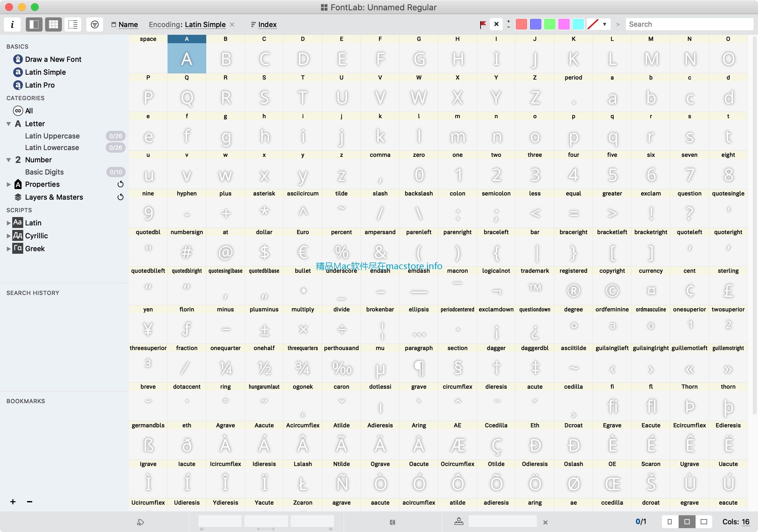Select the ampersand glyph cell
Viewport: 758px width, 532px height.
point(380,247)
